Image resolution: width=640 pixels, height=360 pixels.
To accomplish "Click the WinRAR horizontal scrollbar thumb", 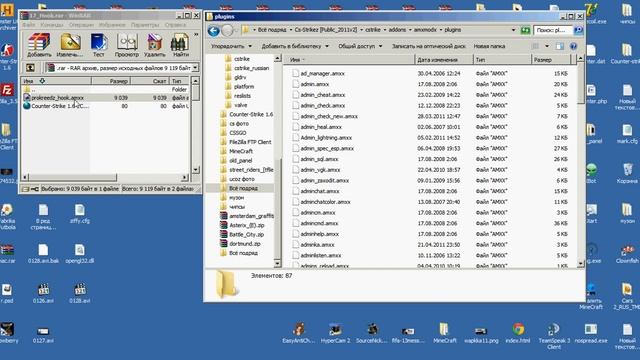I will click(x=73, y=177).
